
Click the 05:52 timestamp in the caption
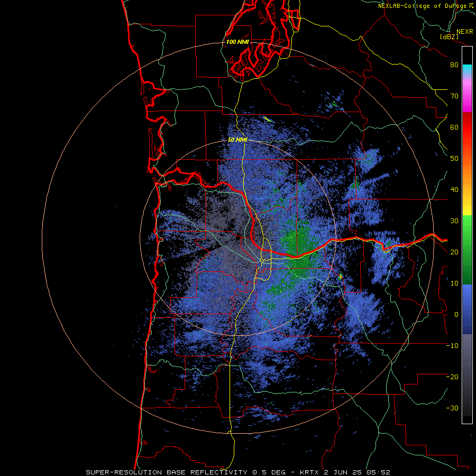pos(379,472)
